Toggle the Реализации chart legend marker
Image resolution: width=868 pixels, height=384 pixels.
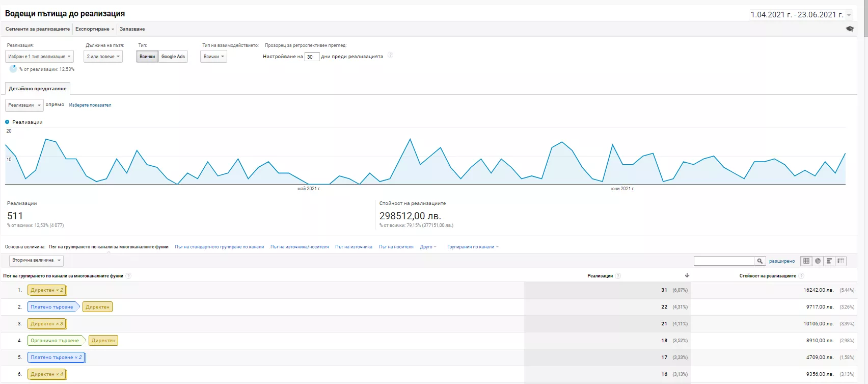pos(7,122)
